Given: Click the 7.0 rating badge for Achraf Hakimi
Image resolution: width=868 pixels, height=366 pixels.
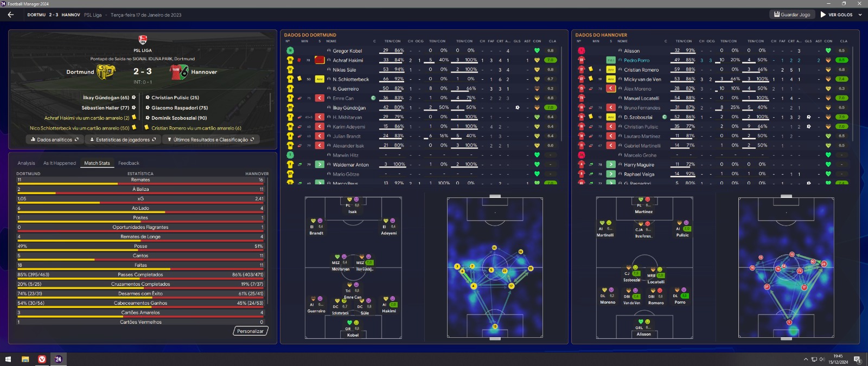Looking at the screenshot, I should pos(551,60).
